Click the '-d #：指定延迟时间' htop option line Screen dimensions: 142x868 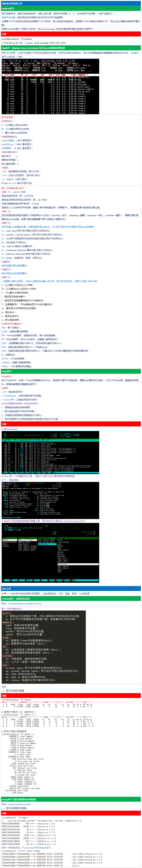13,392
